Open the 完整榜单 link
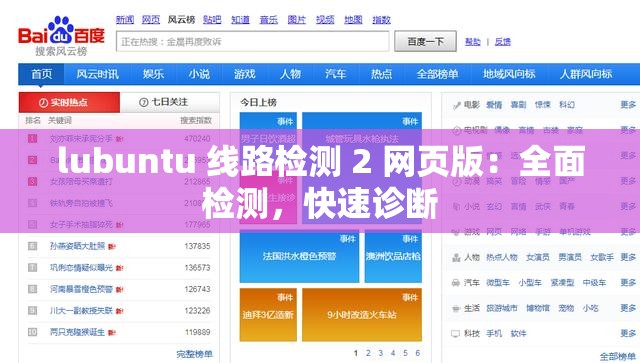This screenshot has height=363, width=640. pyautogui.click(x=194, y=354)
